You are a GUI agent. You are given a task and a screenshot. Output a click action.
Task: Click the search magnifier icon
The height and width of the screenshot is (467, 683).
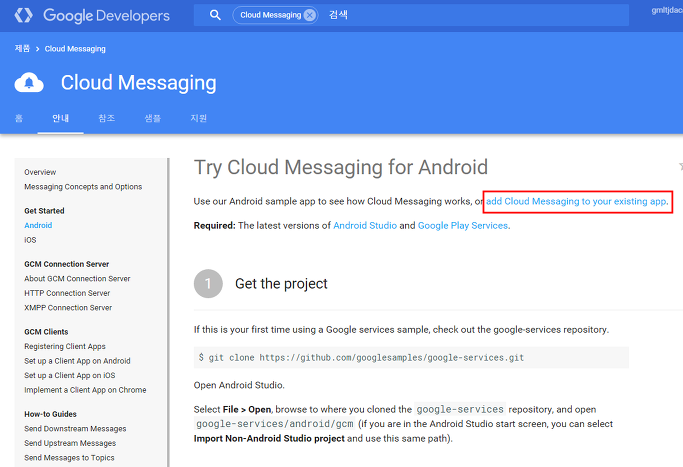tap(215, 15)
